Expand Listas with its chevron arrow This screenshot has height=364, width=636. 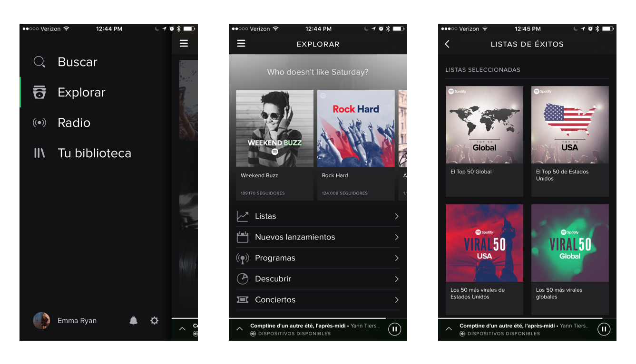coord(397,216)
